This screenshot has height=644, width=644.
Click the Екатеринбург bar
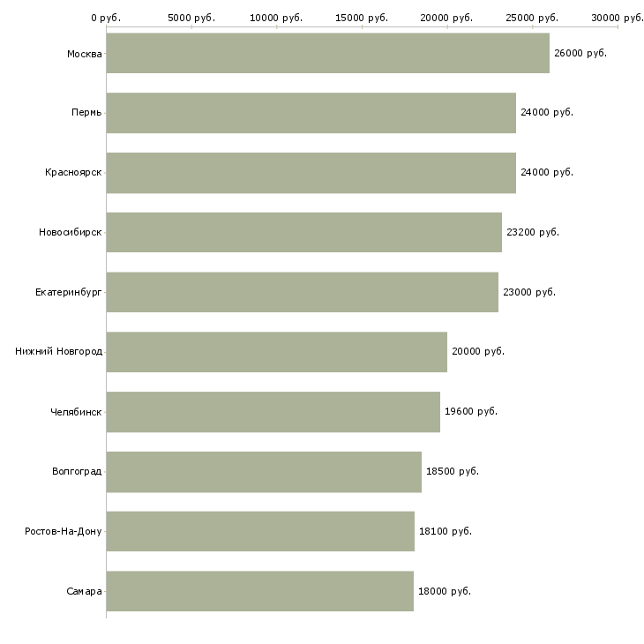(x=302, y=292)
